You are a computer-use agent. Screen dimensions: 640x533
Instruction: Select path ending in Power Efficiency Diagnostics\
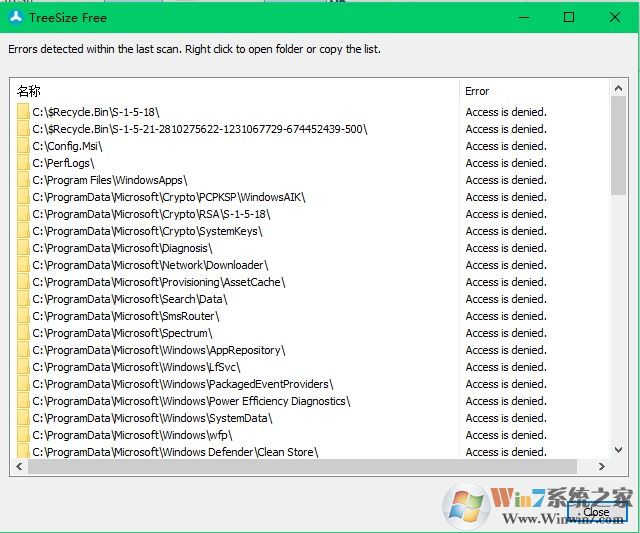point(191,401)
